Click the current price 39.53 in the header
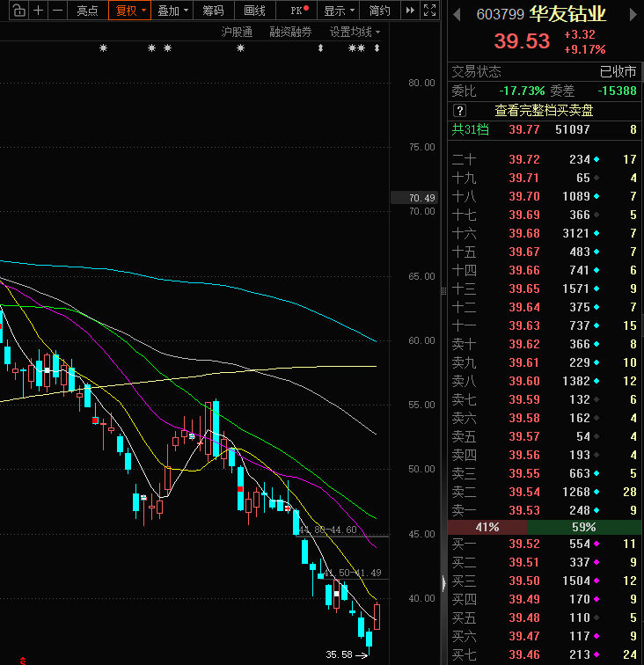 [x=522, y=41]
